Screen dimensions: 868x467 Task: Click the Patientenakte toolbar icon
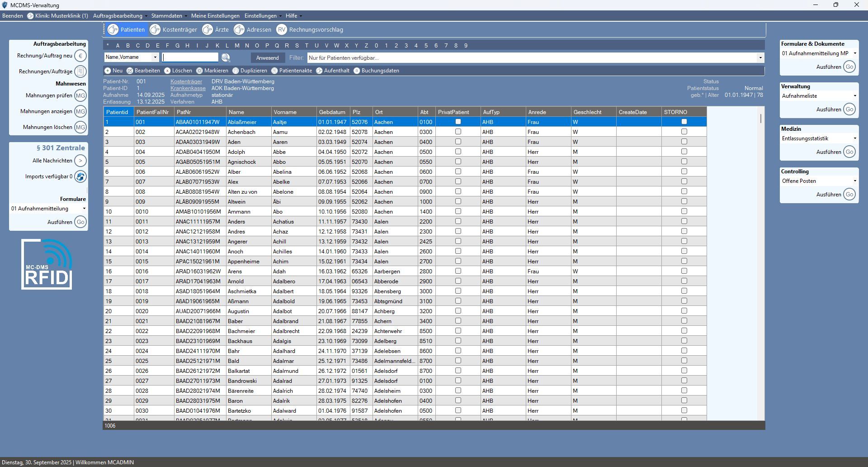pos(274,71)
